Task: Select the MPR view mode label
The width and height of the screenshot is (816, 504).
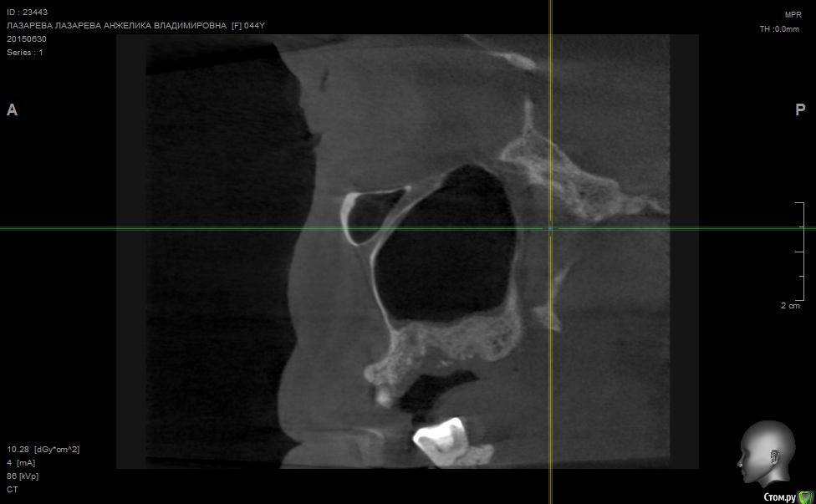Action: 793,15
